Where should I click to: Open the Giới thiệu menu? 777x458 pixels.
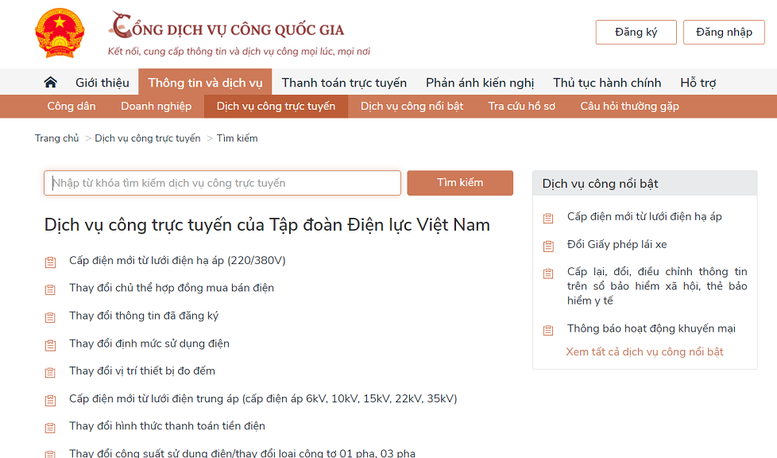(102, 82)
